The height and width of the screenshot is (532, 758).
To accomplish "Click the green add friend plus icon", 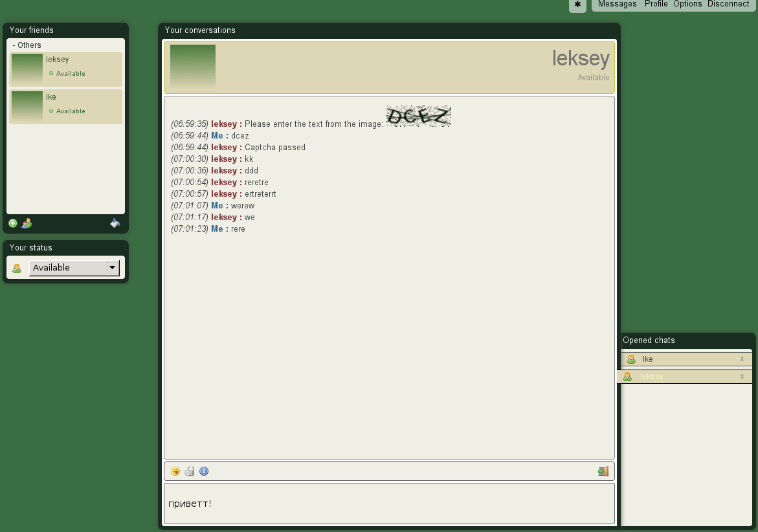I will pyautogui.click(x=13, y=223).
